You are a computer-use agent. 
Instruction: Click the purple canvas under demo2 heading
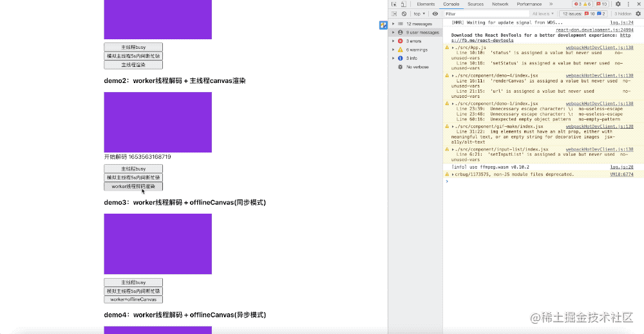coord(158,122)
